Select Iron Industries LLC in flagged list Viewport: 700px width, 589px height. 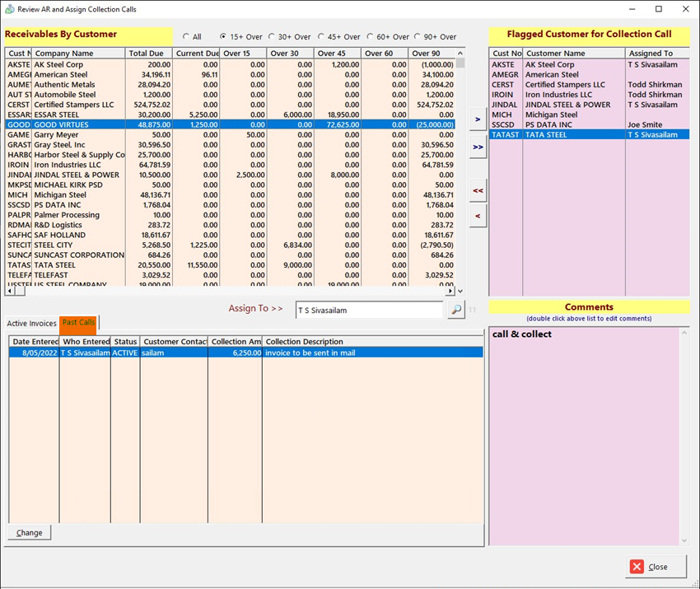pyautogui.click(x=590, y=95)
